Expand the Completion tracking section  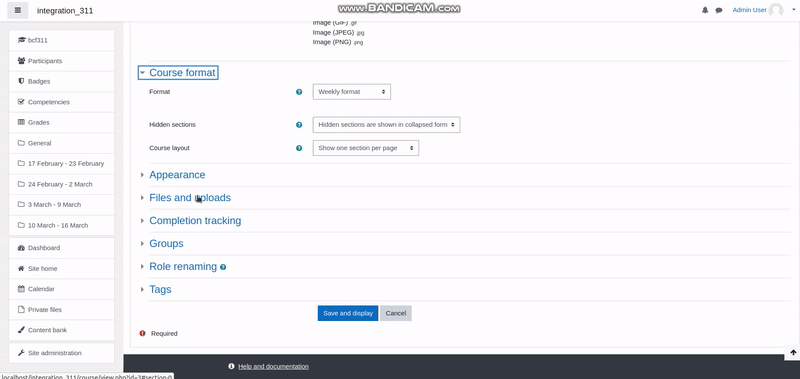pos(195,220)
